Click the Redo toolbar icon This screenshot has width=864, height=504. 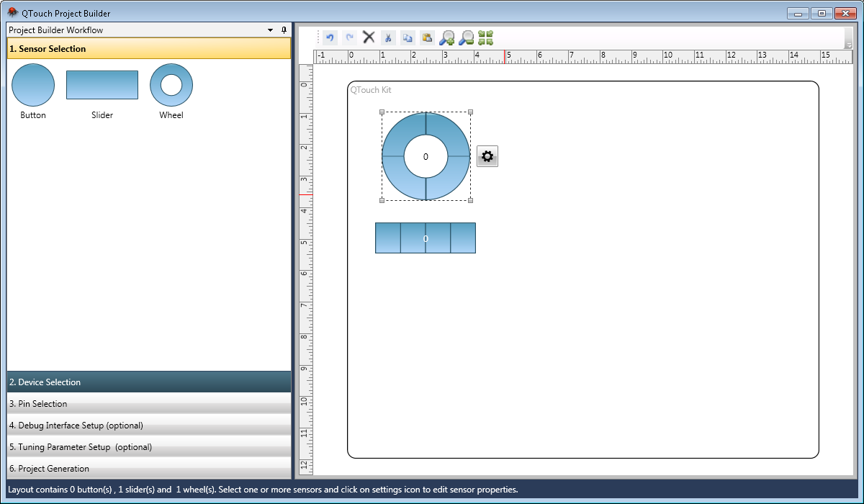[349, 37]
